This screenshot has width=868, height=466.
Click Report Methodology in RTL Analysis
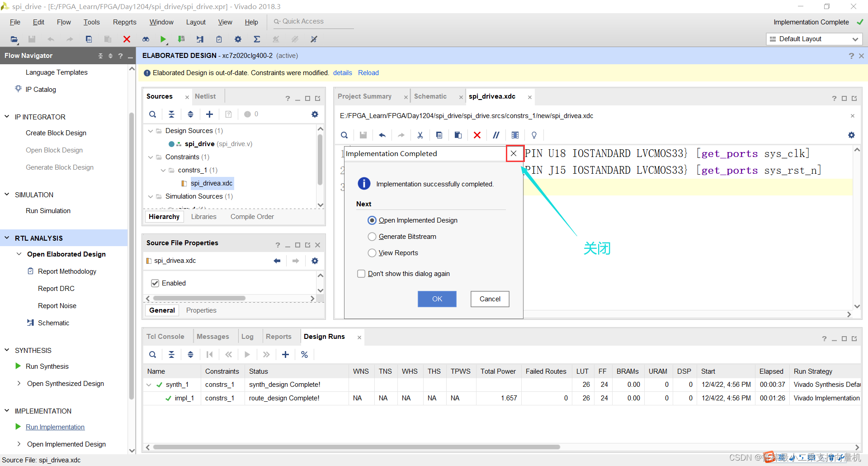(x=67, y=271)
